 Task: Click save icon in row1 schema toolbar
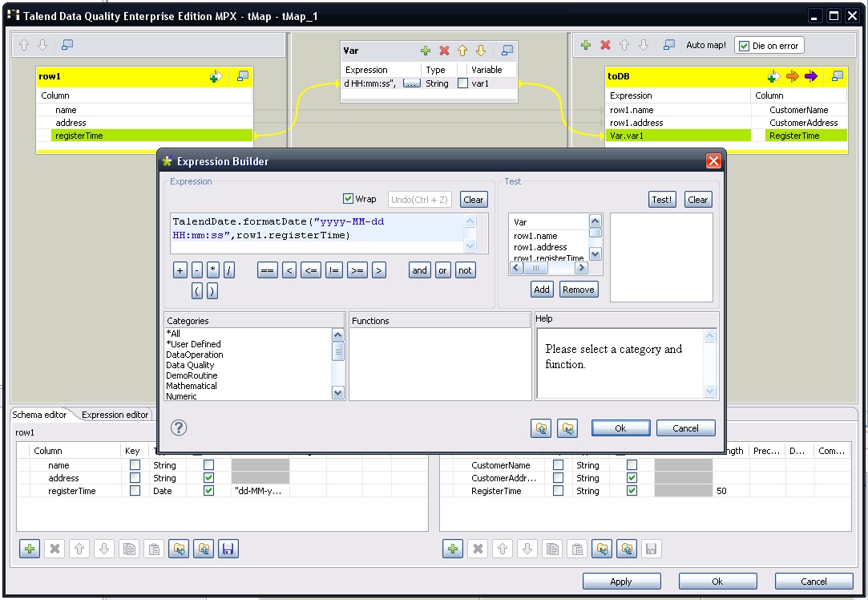click(228, 549)
